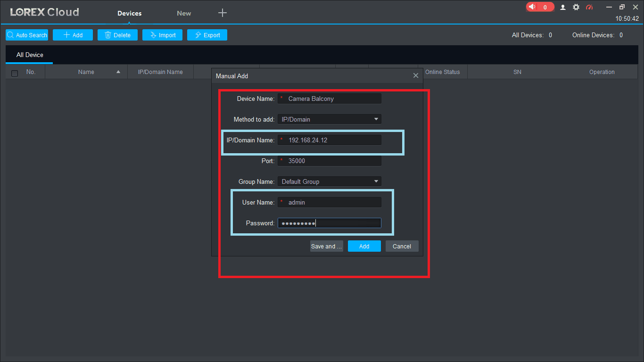Select the Delete devices tool

117,35
